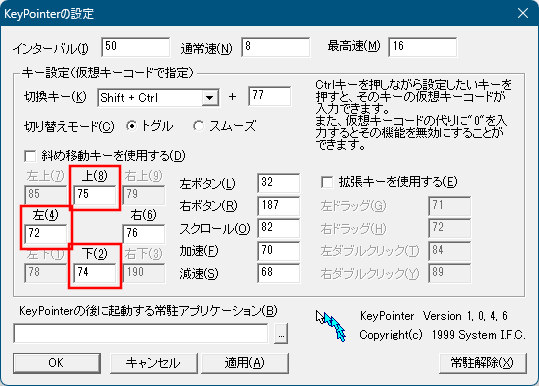Enable 斜め移動キーを使用する checkbox

[30, 156]
